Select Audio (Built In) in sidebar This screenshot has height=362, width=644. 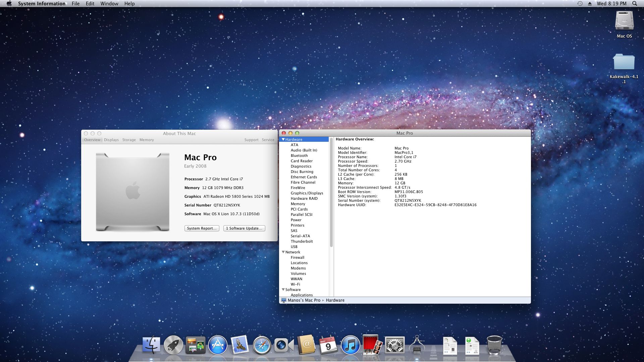click(304, 150)
